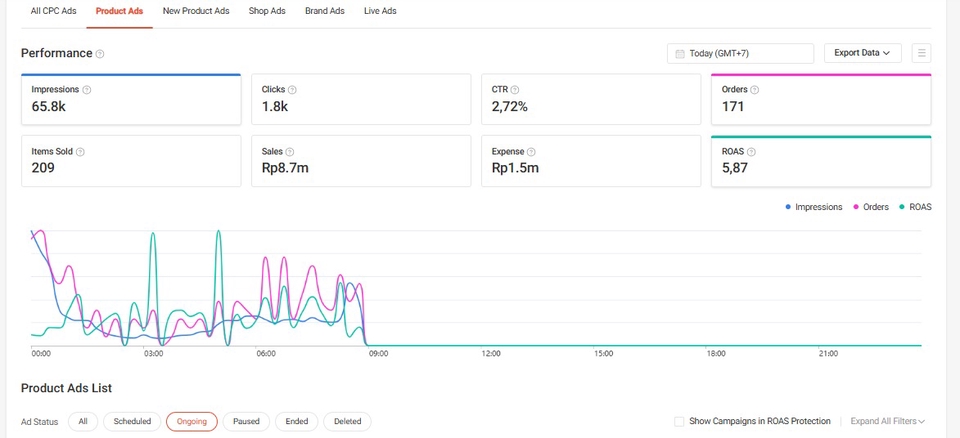
Task: Click the Clicks info icon
Action: [292, 90]
